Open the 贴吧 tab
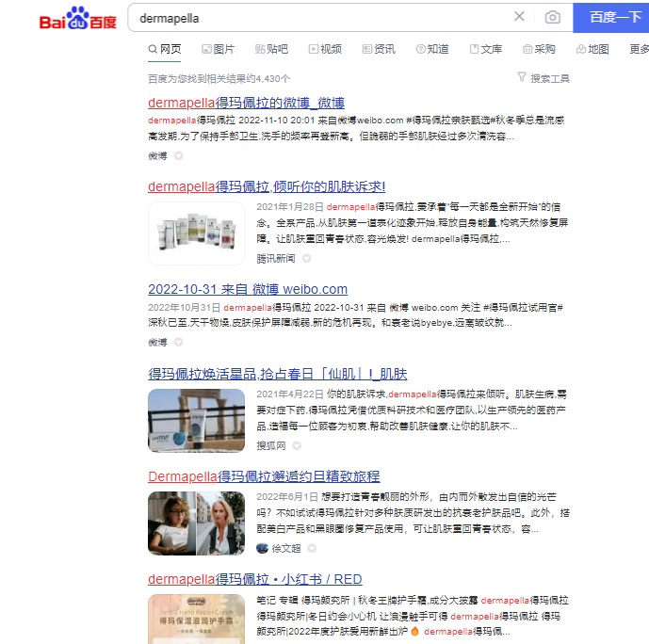Image resolution: width=649 pixels, height=644 pixels. pyautogui.click(x=271, y=49)
